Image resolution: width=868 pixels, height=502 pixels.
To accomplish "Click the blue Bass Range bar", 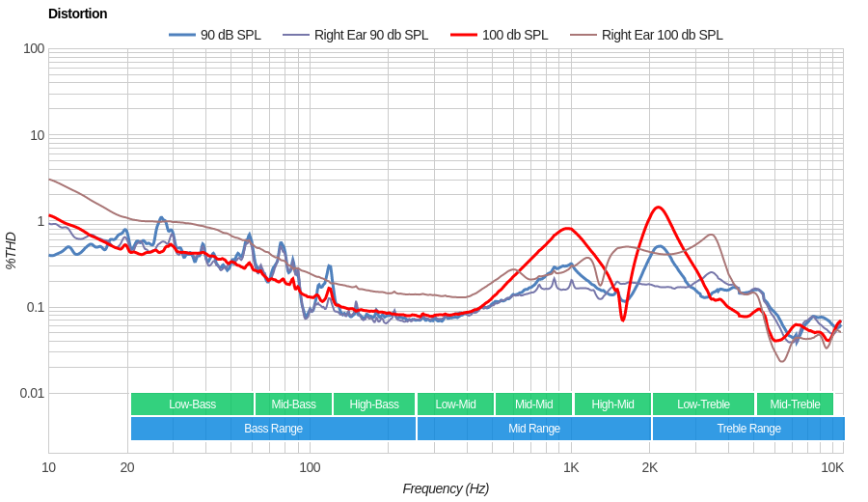I will (273, 429).
